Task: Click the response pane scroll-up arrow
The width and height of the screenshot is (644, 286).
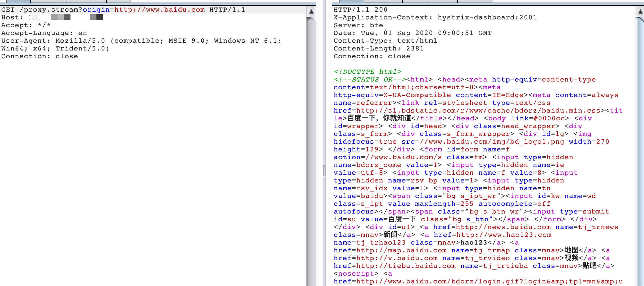Action: point(640,11)
